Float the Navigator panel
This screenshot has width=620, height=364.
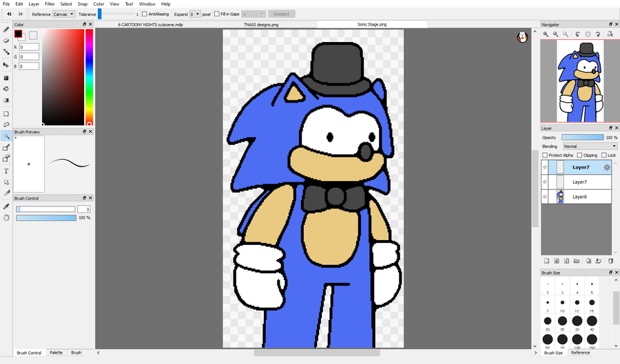(610, 24)
